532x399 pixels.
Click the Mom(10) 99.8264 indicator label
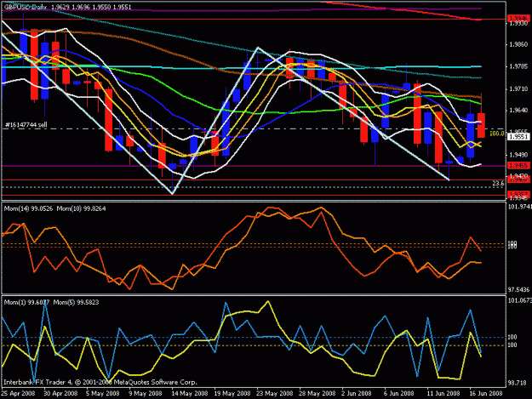pos(81,208)
